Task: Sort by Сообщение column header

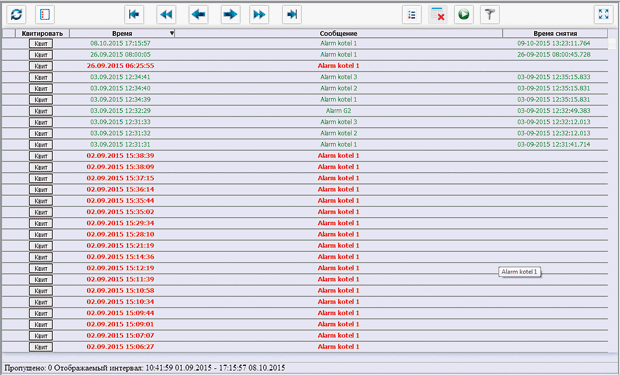Action: (338, 34)
